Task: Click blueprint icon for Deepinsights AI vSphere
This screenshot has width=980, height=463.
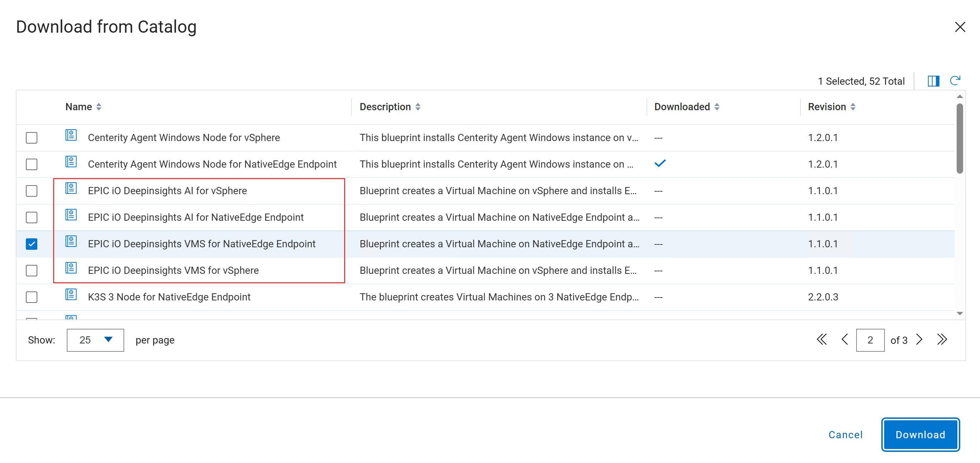Action: pyautogui.click(x=71, y=189)
